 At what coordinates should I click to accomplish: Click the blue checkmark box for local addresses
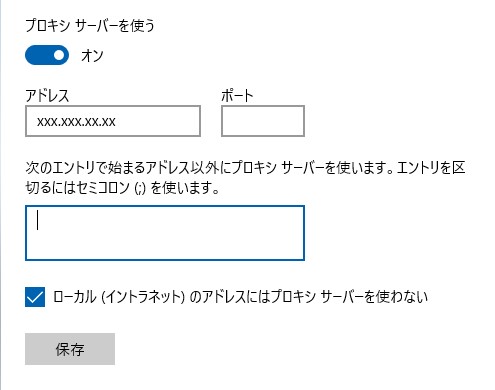click(x=35, y=297)
